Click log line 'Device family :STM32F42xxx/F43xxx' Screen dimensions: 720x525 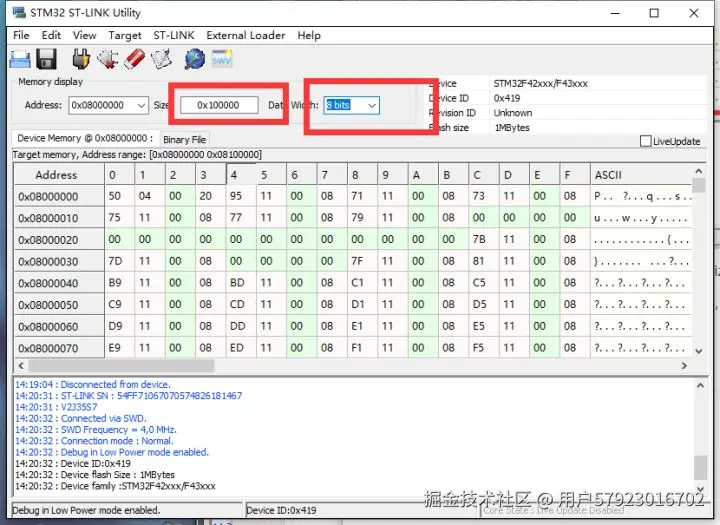point(115,486)
